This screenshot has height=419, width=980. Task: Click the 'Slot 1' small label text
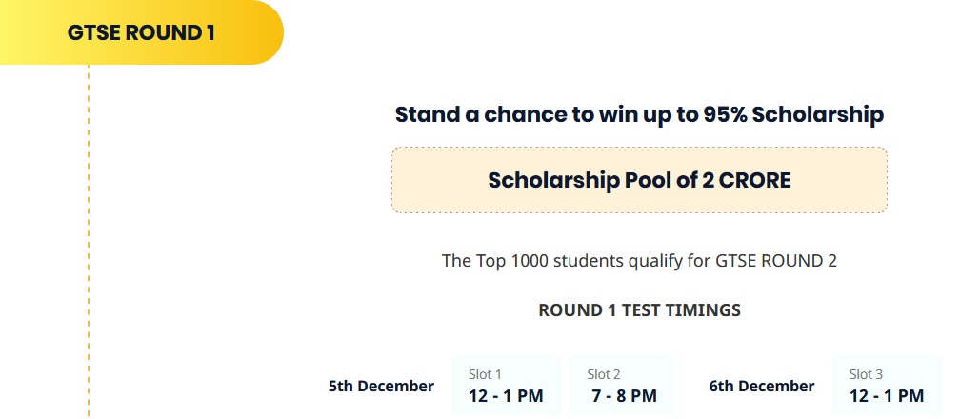pos(485,374)
